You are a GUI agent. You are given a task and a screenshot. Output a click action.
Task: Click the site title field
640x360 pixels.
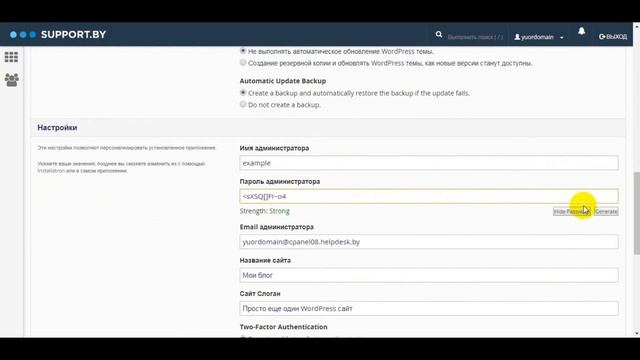[429, 275]
